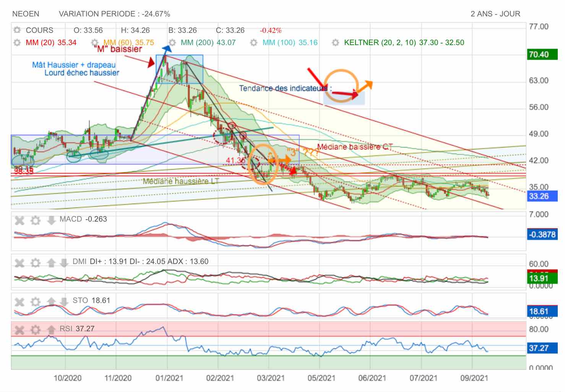
Task: Open STO settings gear
Action: [x=36, y=302]
